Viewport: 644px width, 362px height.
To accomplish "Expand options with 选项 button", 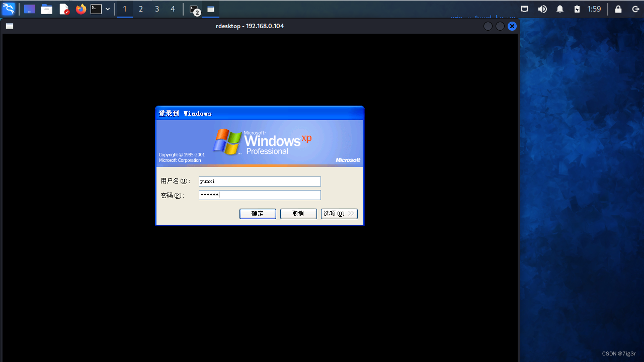I will click(339, 214).
